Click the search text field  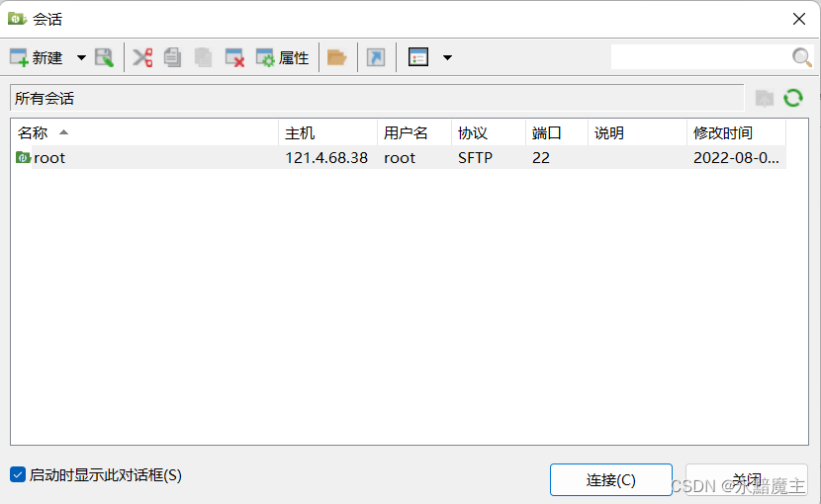[700, 56]
